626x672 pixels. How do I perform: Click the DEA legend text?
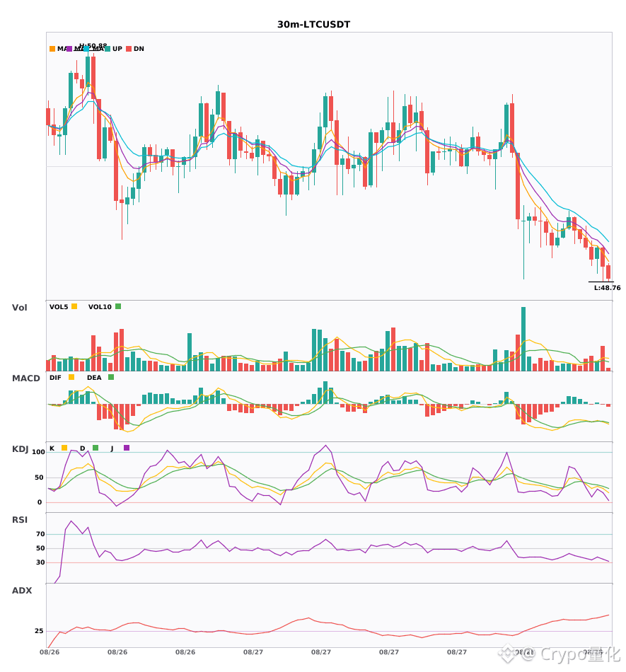[94, 378]
